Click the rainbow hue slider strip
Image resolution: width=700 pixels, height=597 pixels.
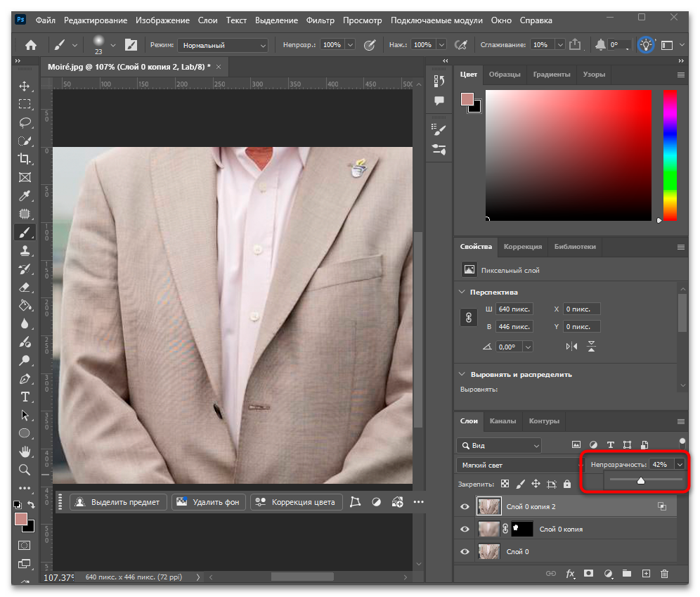[x=670, y=155]
